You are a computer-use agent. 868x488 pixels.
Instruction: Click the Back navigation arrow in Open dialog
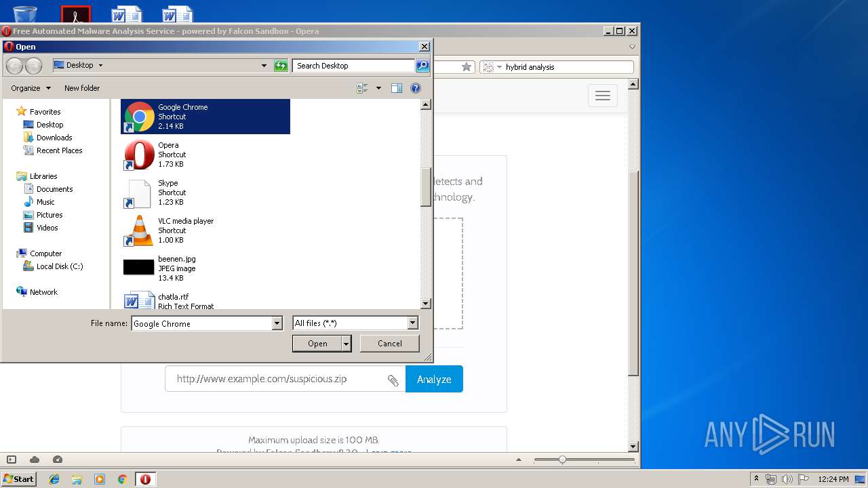tap(15, 66)
